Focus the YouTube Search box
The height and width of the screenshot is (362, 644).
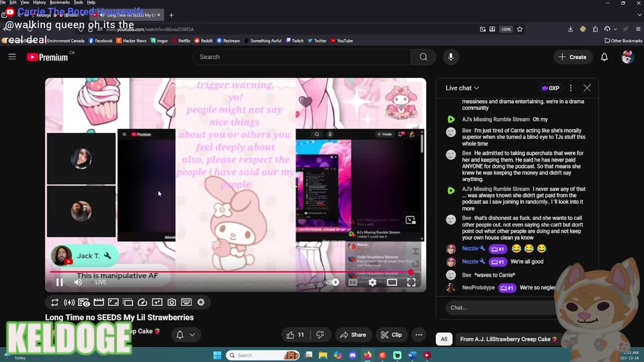[302, 57]
